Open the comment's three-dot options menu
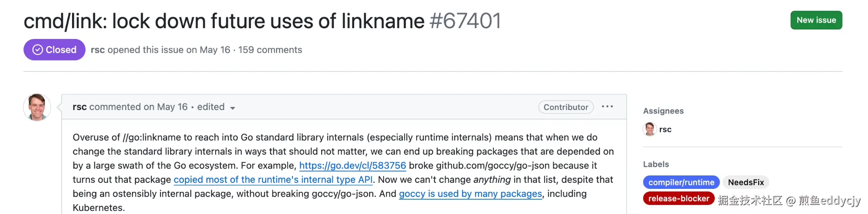This screenshot has width=868, height=214. pos(607,107)
